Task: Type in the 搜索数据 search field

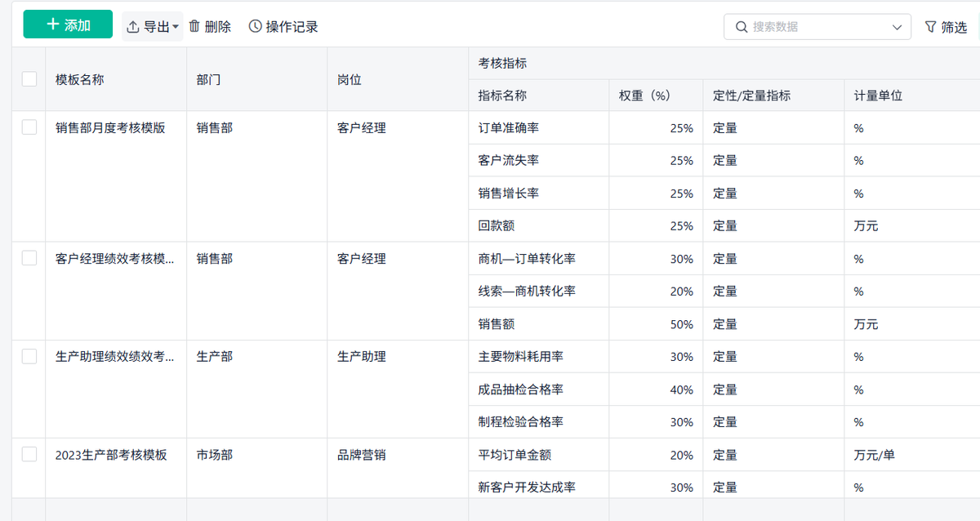Action: point(817,27)
